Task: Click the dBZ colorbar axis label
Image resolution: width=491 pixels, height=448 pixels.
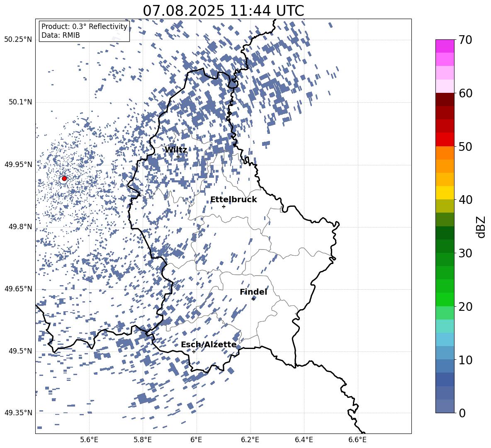Action: (x=481, y=227)
